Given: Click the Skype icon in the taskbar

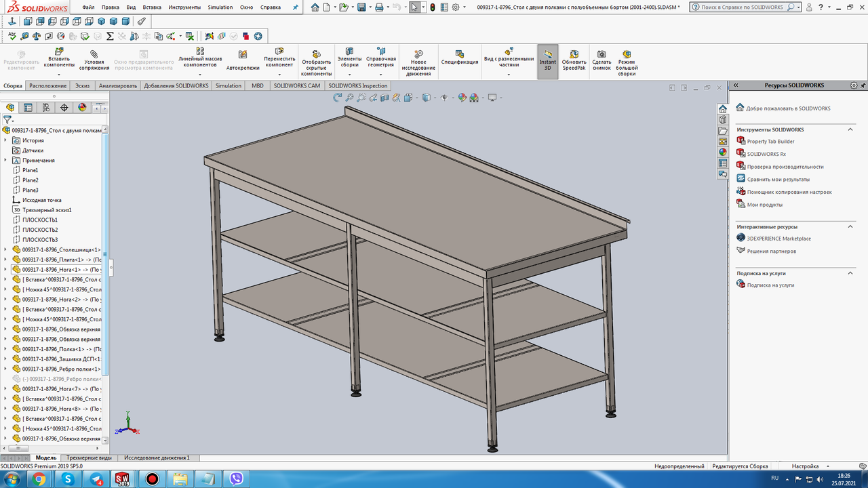Looking at the screenshot, I should (x=67, y=479).
